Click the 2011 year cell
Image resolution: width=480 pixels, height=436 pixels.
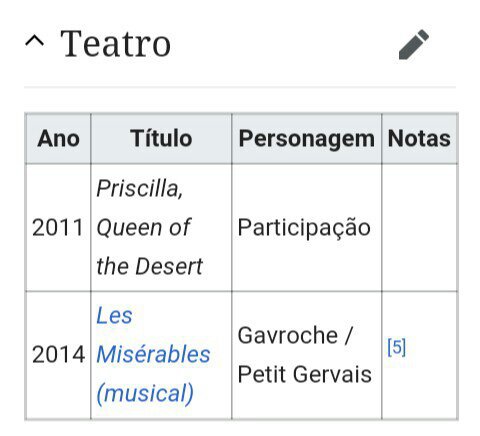coord(58,228)
